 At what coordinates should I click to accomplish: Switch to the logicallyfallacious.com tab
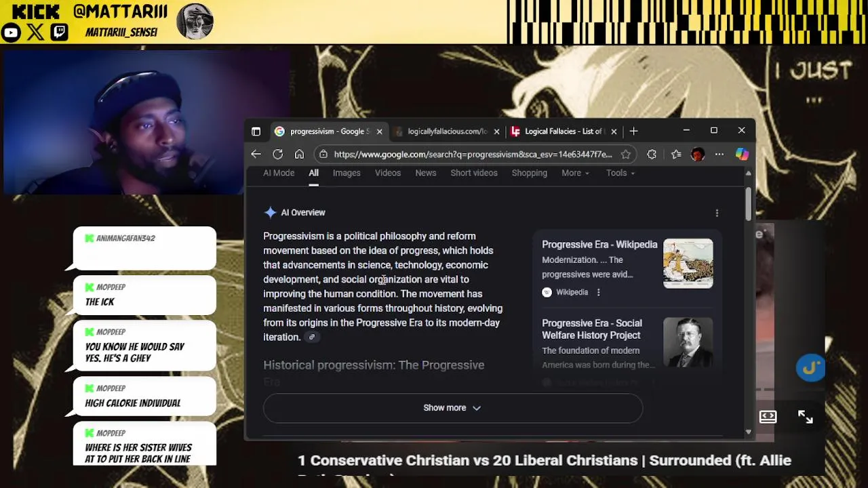click(446, 131)
